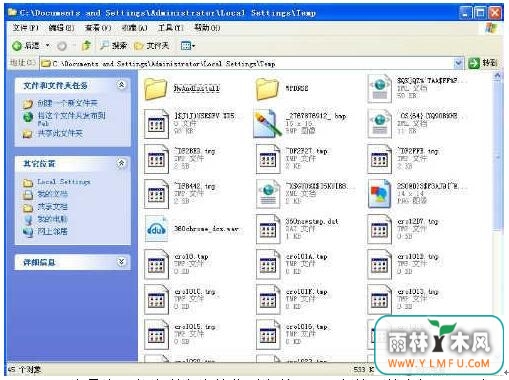Viewport: 509px width, 380px height.
Task: Click 将这个文件夹发布到 Web link
Action: (71, 119)
